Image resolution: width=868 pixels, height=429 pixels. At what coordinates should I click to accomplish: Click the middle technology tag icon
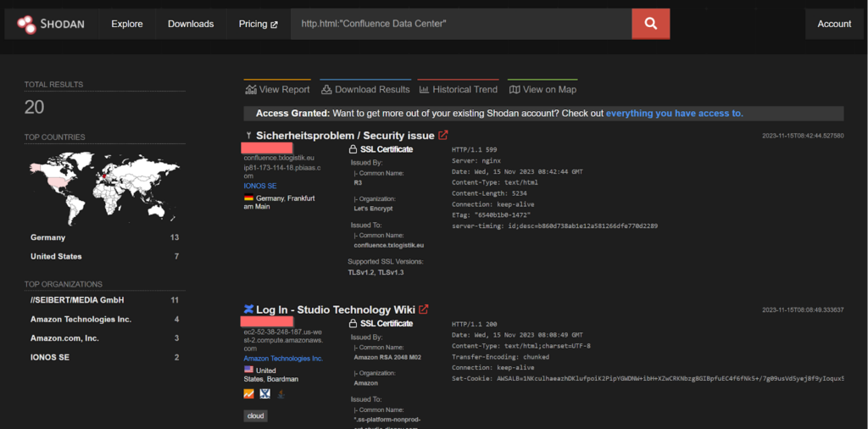pos(264,394)
